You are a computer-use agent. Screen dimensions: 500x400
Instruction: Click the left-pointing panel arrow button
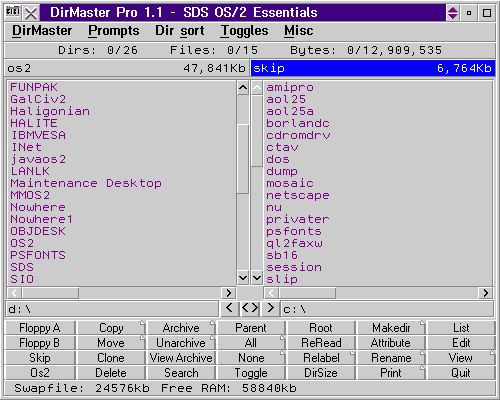point(229,308)
